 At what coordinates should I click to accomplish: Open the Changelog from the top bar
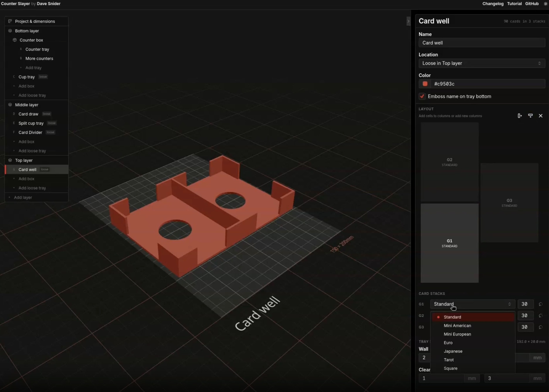[x=493, y=4]
